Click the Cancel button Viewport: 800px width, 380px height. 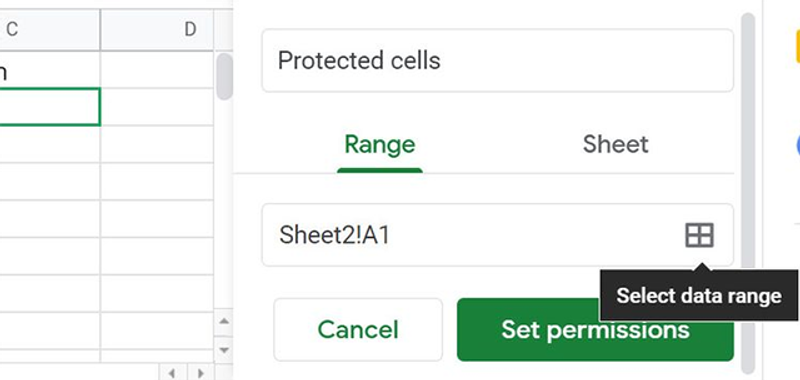pos(358,330)
